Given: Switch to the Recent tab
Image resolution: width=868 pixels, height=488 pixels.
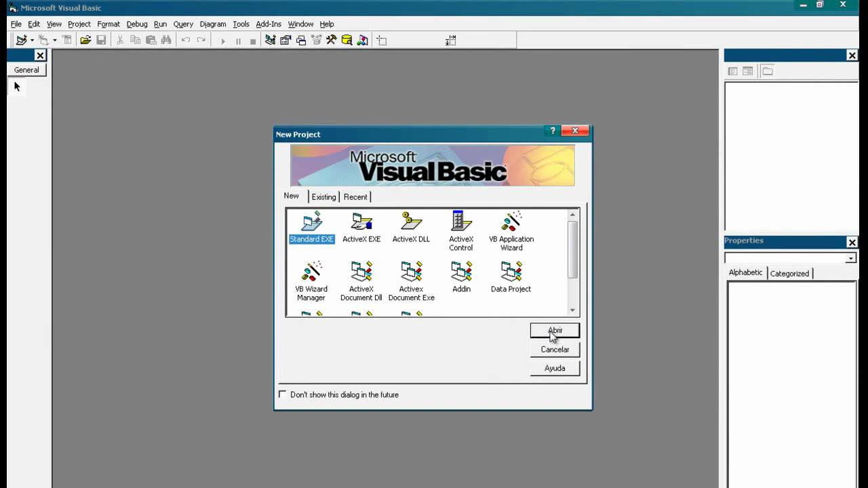Looking at the screenshot, I should (x=355, y=197).
